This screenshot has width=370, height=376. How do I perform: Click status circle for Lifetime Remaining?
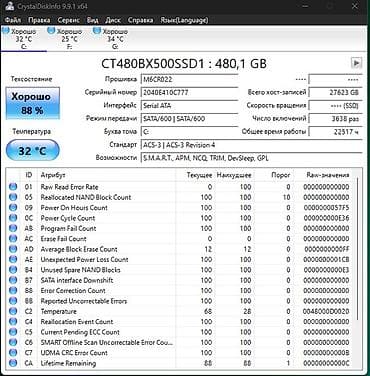coord(13,363)
